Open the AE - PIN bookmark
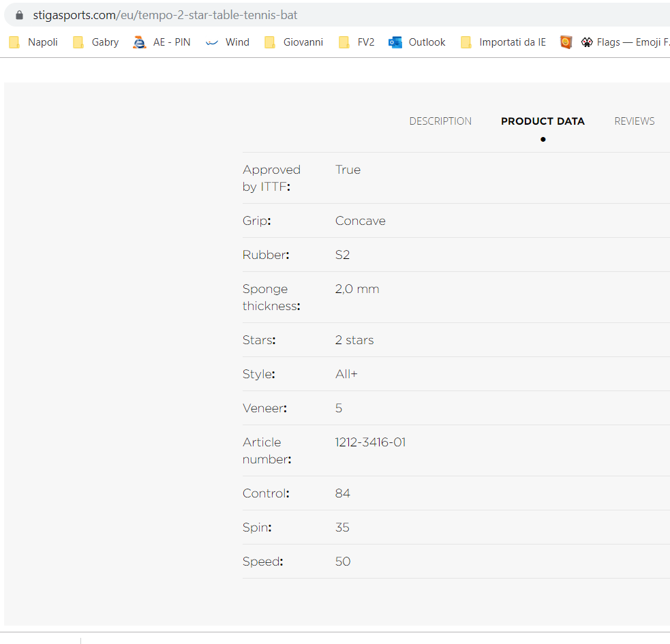Viewport: 670px width, 644px height. point(162,42)
